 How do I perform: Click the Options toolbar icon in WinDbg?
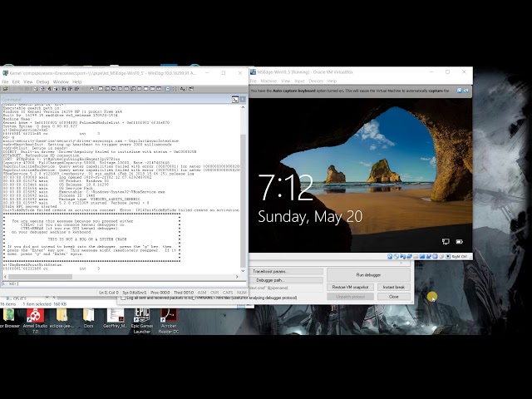(x=191, y=89)
